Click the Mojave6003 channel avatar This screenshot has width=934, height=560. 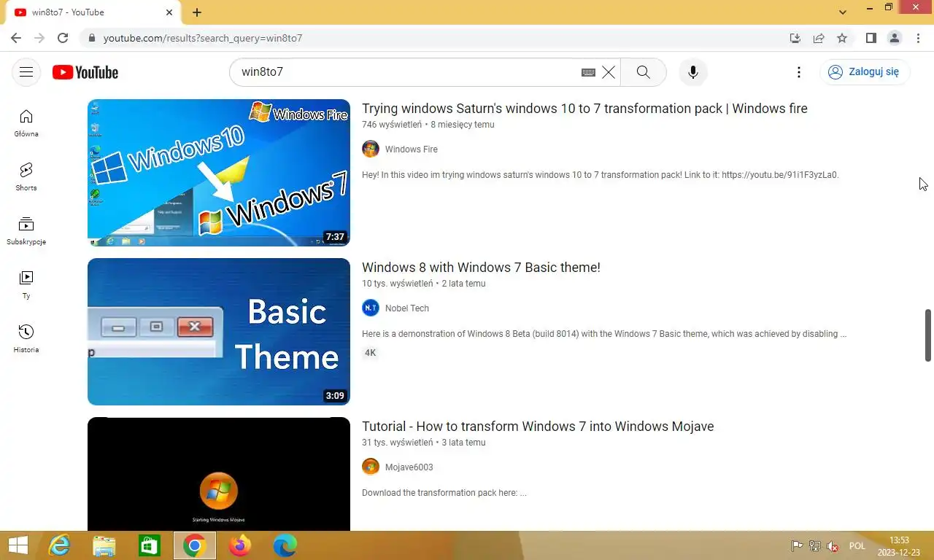pyautogui.click(x=371, y=467)
